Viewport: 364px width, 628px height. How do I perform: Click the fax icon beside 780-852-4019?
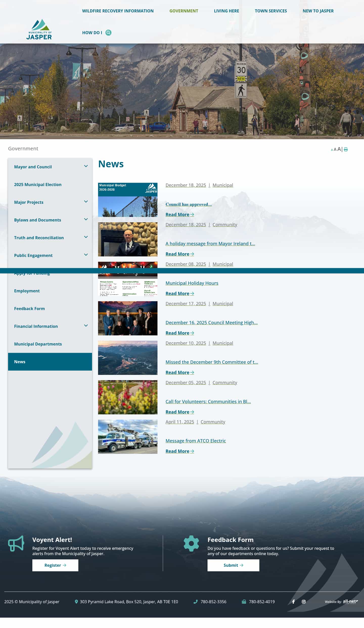pos(244,602)
